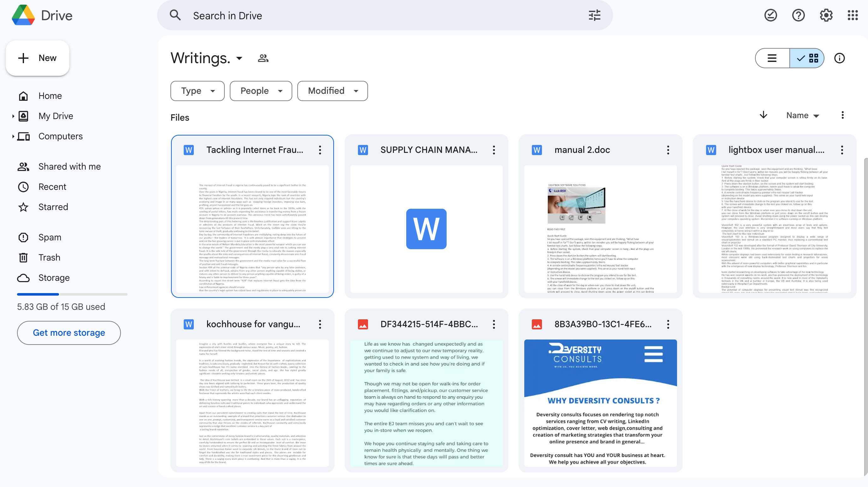Click the Google Drive logo

[x=23, y=15]
